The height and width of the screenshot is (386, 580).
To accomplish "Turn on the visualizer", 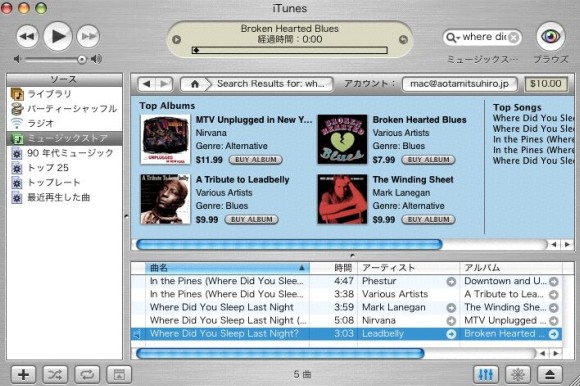I will [x=517, y=375].
